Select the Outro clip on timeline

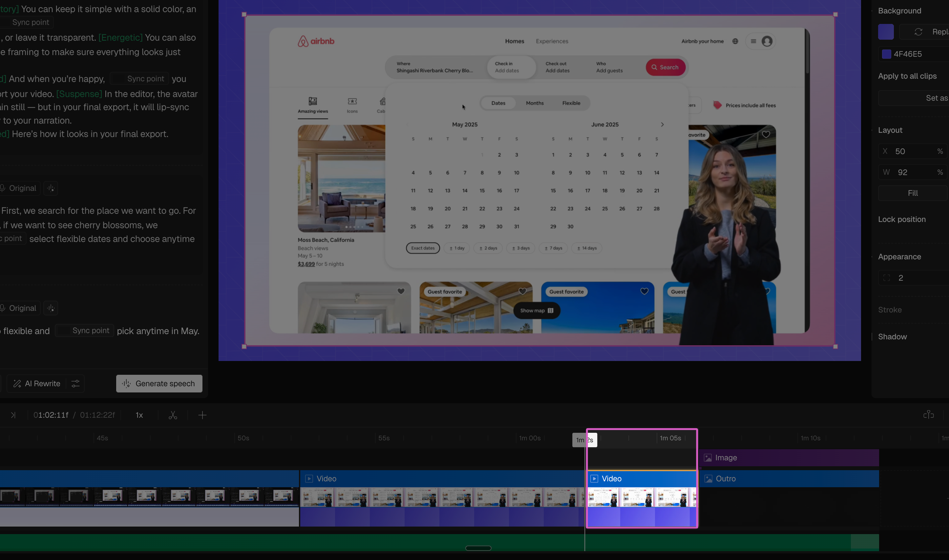click(x=789, y=478)
